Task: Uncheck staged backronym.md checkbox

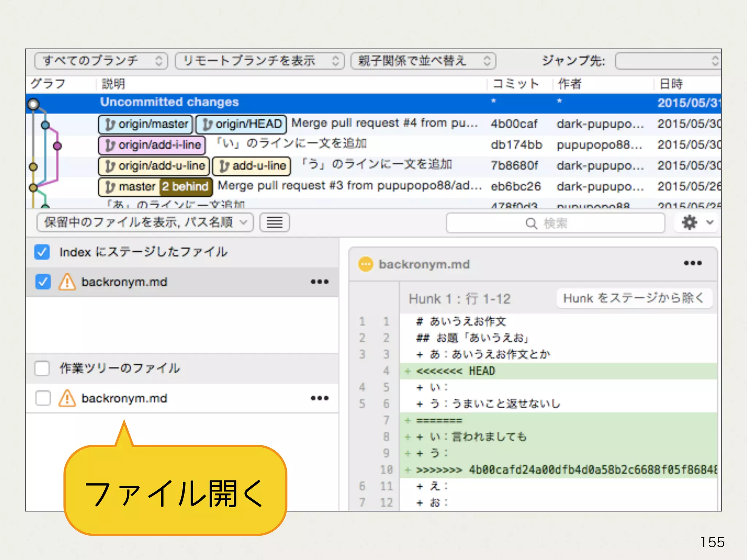Action: tap(43, 282)
